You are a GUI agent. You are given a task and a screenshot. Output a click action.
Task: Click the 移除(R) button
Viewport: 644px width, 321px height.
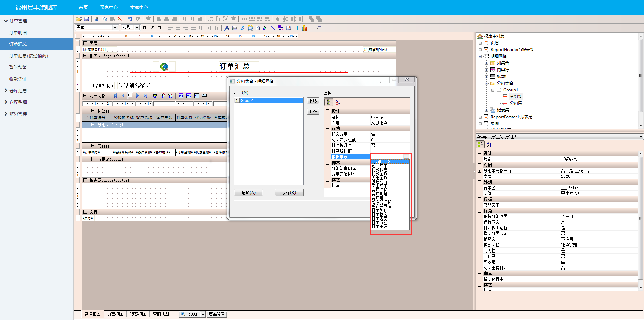pos(289,193)
